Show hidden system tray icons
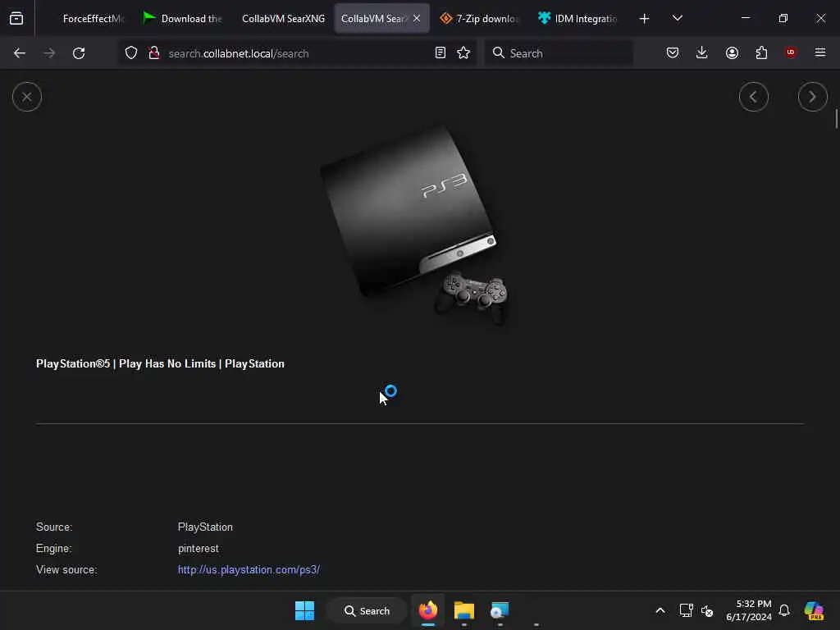 point(660,610)
